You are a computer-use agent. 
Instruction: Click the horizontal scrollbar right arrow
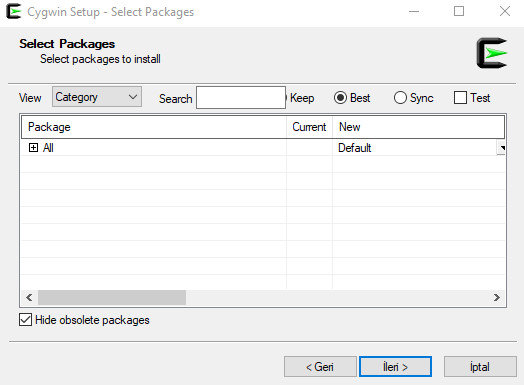tap(497, 297)
